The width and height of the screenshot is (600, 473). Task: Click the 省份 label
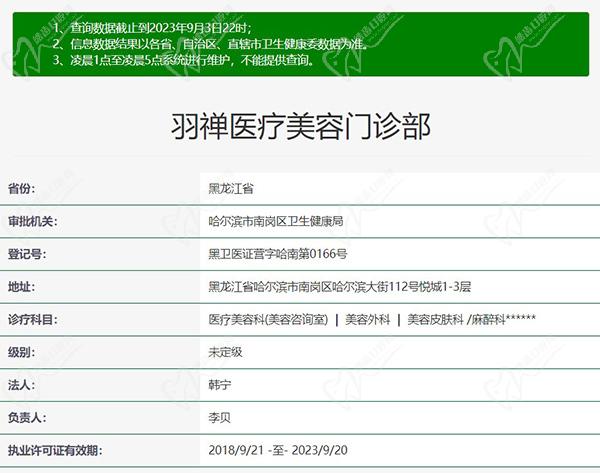(x=21, y=188)
